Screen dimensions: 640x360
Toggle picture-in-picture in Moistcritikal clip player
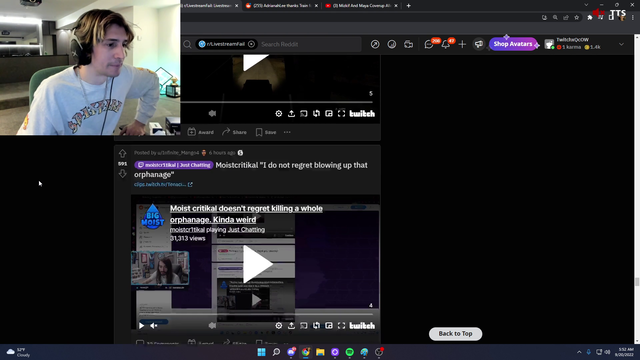(x=329, y=325)
